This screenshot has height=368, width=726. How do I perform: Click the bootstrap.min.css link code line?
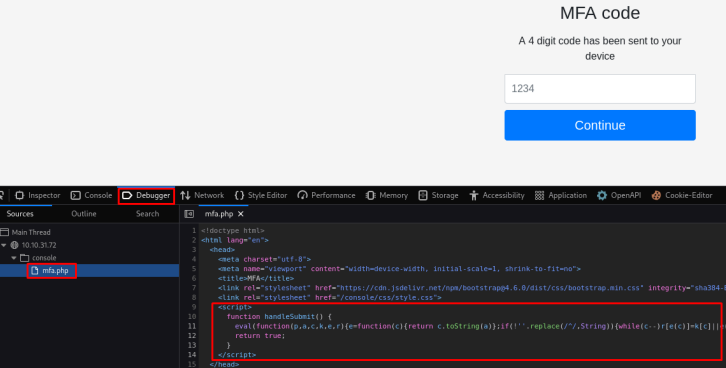point(472,288)
